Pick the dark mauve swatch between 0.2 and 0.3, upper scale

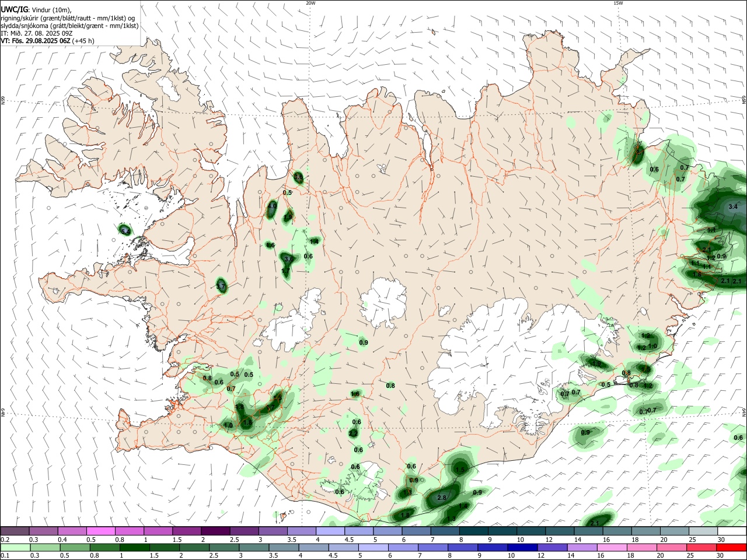(x=15, y=531)
